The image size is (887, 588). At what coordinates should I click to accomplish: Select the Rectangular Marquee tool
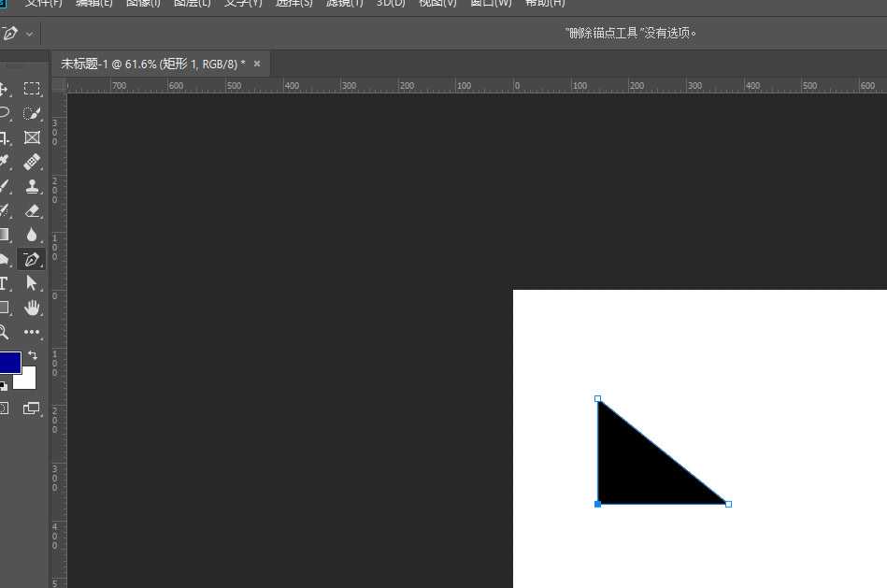pos(33,88)
